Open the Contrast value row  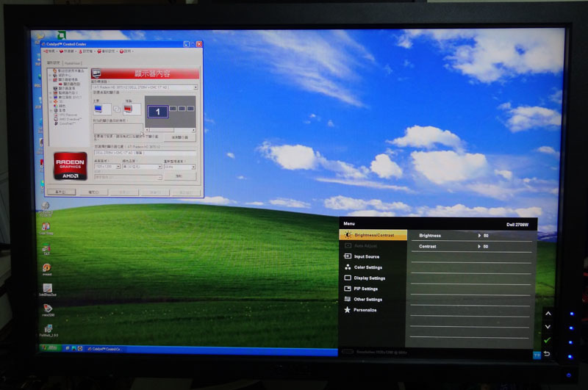pos(471,247)
